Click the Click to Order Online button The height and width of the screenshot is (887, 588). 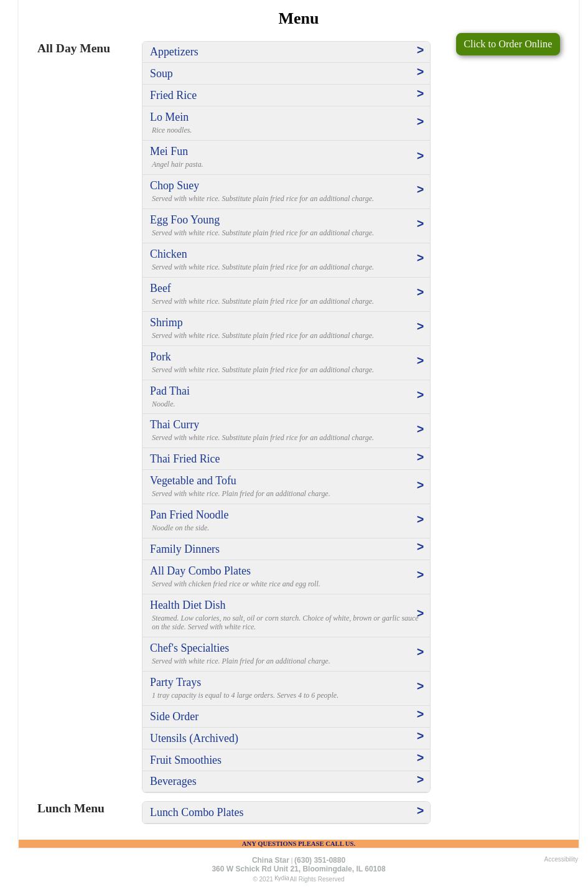pos(507,44)
